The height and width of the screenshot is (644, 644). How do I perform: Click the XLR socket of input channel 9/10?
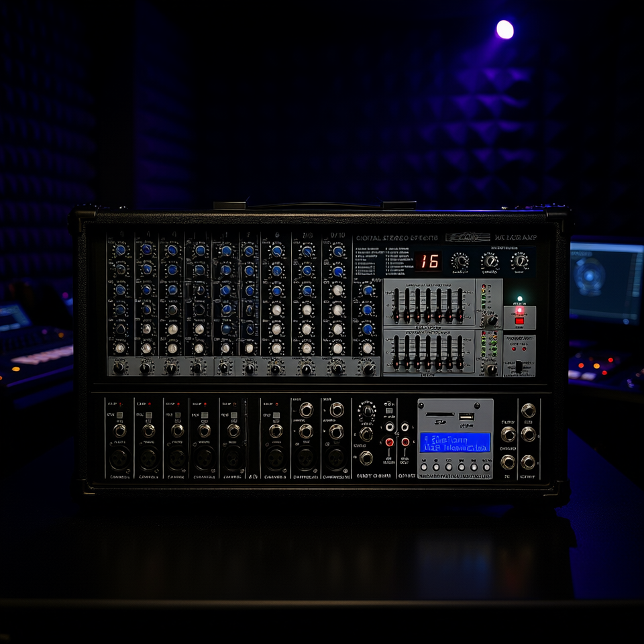coord(336,458)
